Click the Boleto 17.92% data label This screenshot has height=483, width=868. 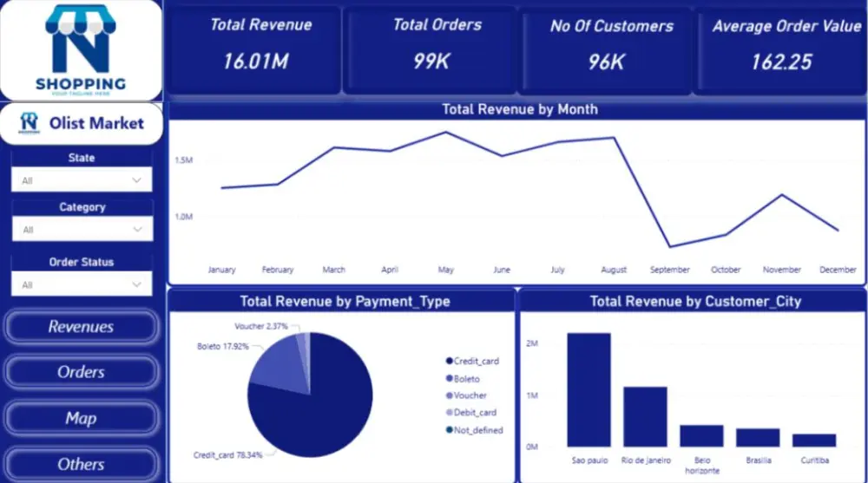click(222, 346)
